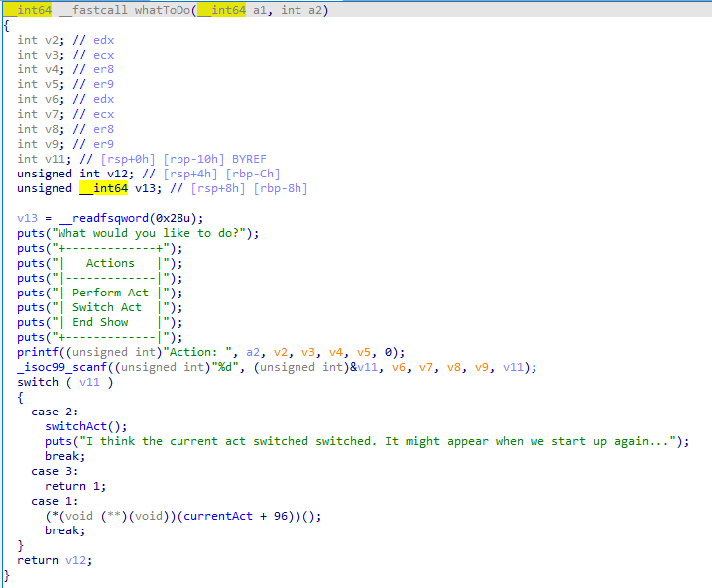712x588 pixels.
Task: Jump to the currentAct global variable
Action: pyautogui.click(x=218, y=516)
